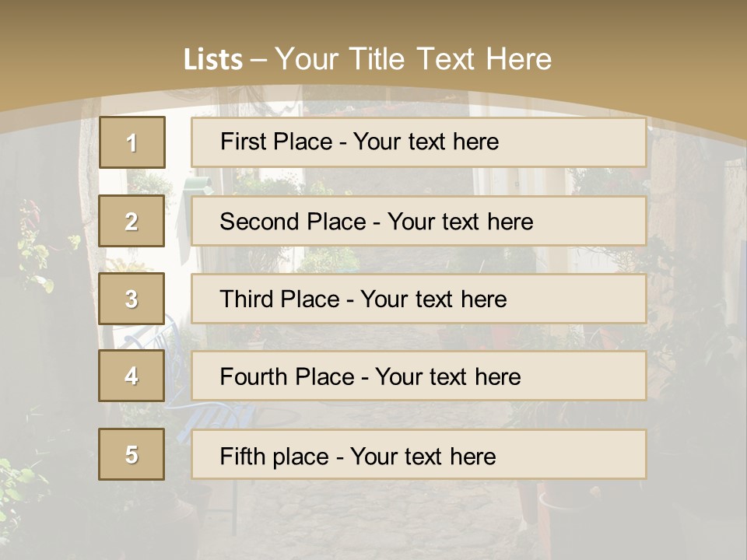Click the bold word Lists in title
747x560 pixels.
coord(213,60)
